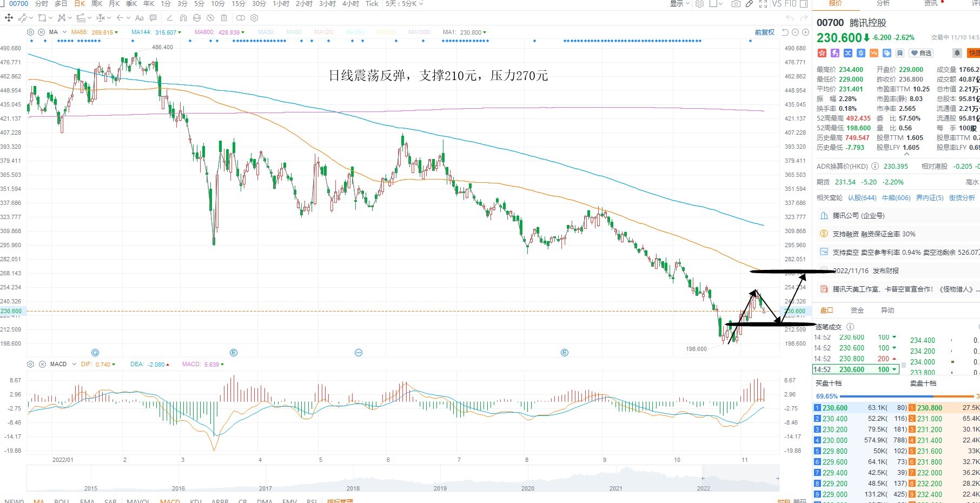980x503 pixels.
Task: Toggle MA55 line visibility
Action: (95, 32)
